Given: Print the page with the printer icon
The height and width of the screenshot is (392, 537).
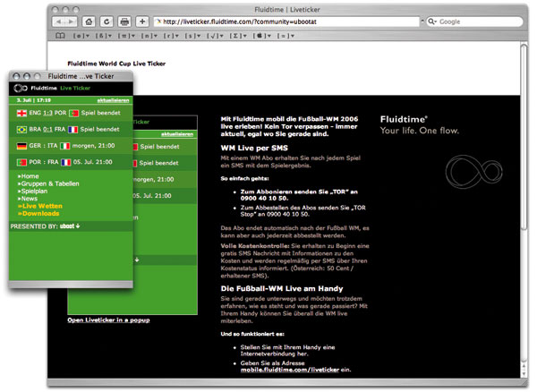Looking at the screenshot, I should [x=124, y=21].
